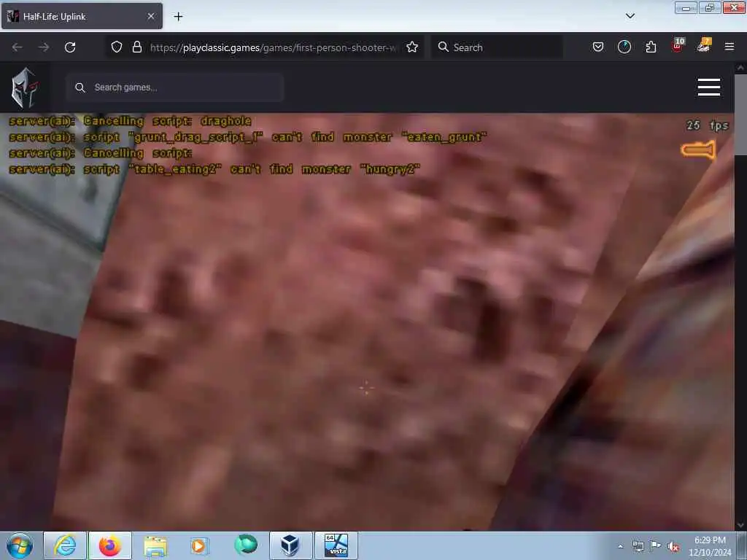Open the ad blocker icon showing 10

(x=678, y=45)
